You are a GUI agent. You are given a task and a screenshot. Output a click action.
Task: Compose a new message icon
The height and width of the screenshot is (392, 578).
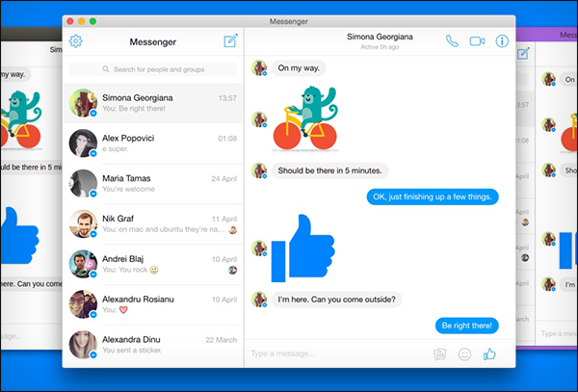[231, 40]
